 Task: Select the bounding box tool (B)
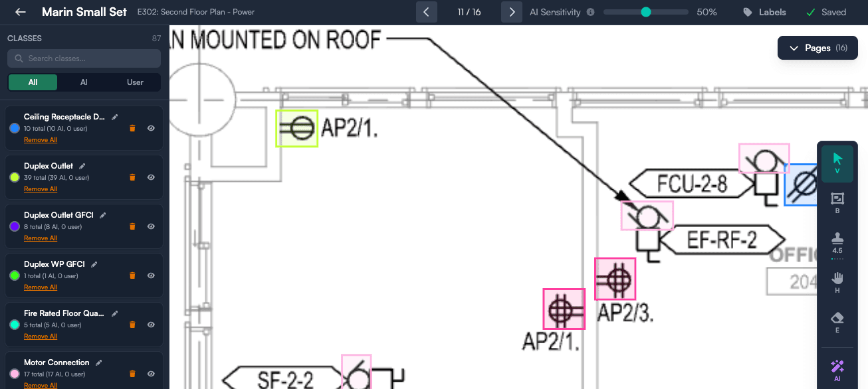837,202
